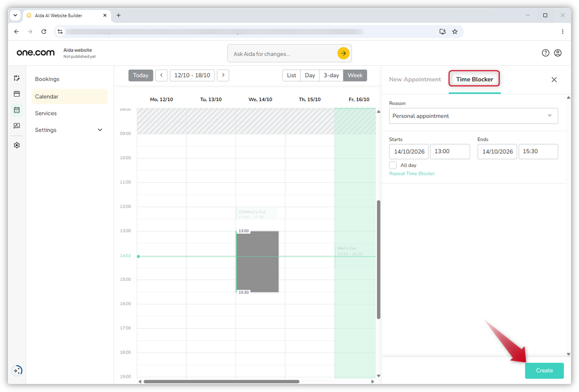
Task: Jump to Today in the calendar
Action: pos(141,75)
